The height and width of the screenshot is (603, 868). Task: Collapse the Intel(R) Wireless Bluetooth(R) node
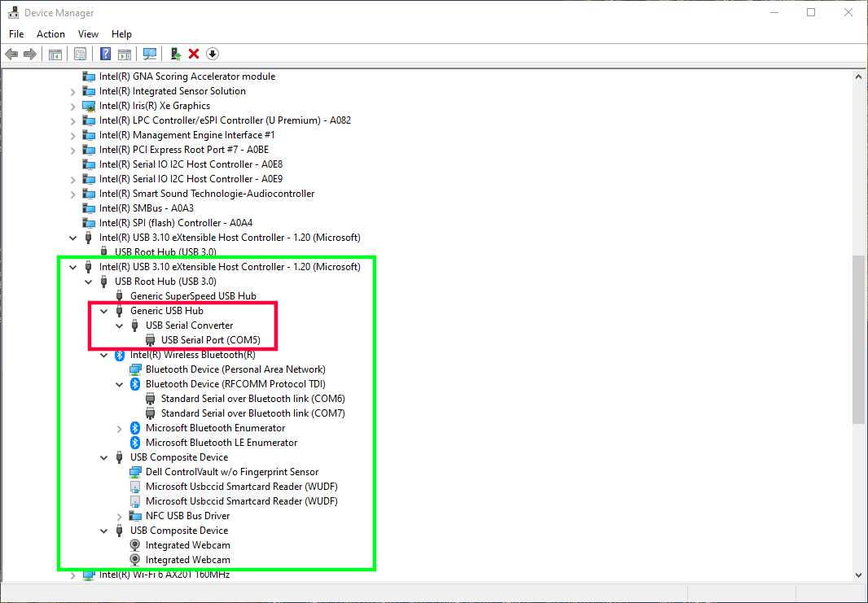click(x=103, y=354)
